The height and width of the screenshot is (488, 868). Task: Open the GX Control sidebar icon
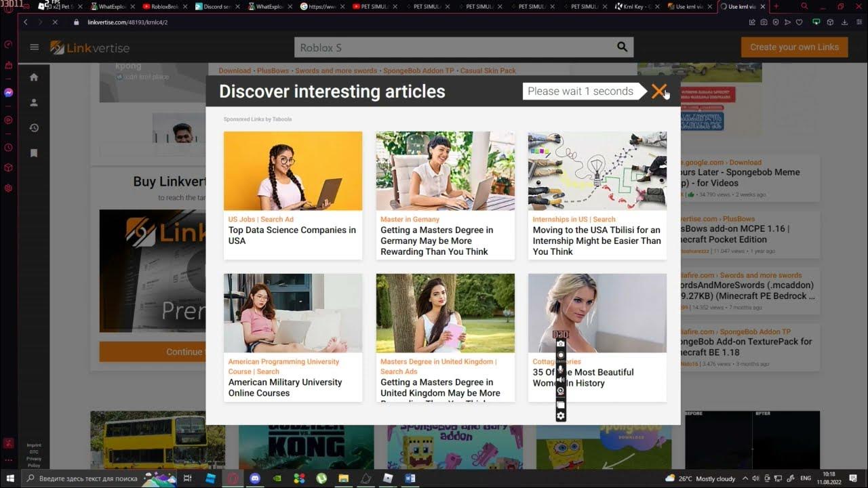coord(8,45)
